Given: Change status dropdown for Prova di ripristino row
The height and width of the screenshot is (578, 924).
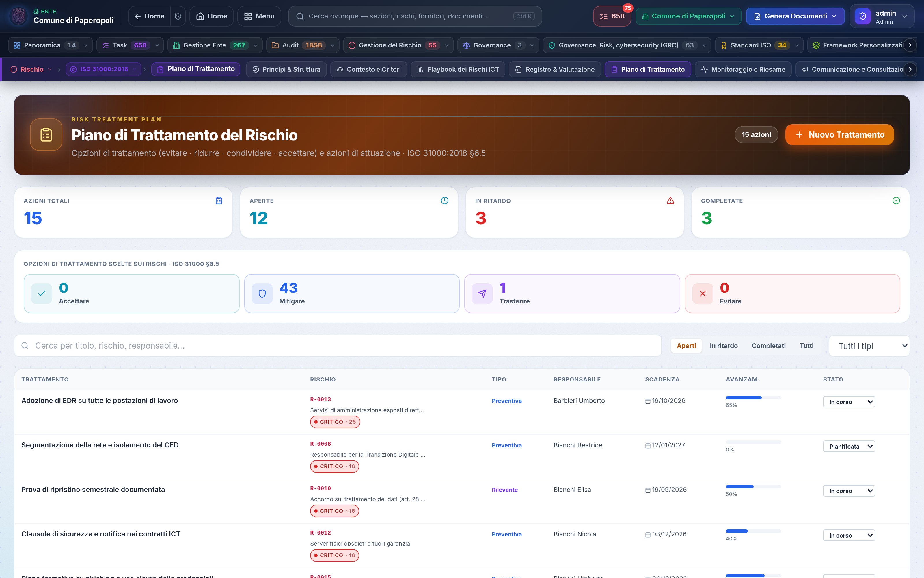Looking at the screenshot, I should (x=849, y=491).
